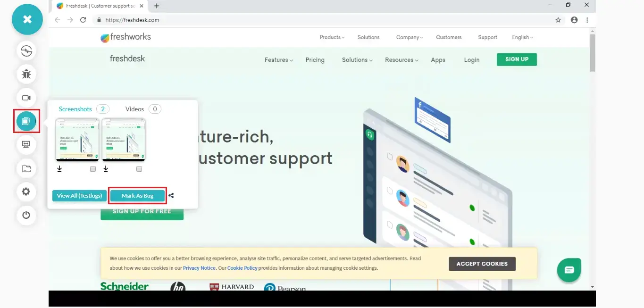Open the Freshdesk chat widget icon

569,270
